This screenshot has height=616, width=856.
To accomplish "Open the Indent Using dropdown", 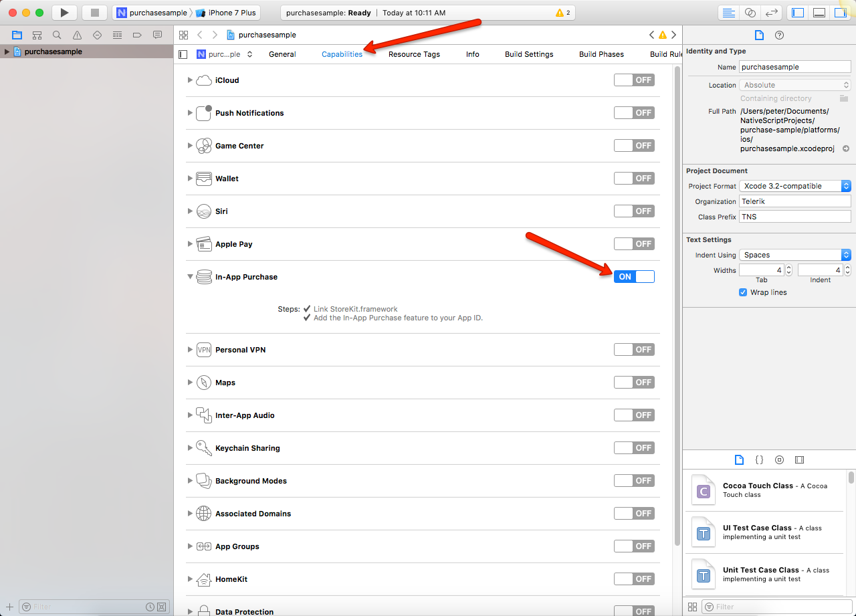I will (795, 255).
